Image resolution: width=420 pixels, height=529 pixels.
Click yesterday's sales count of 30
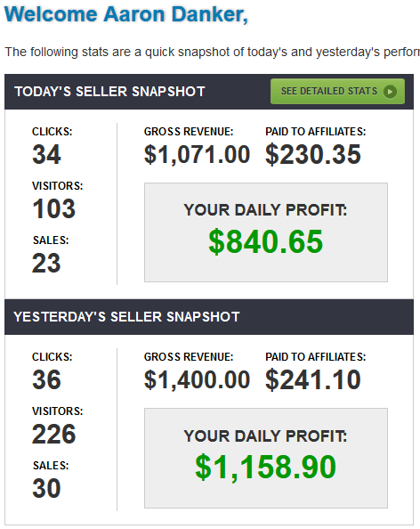coord(46,488)
